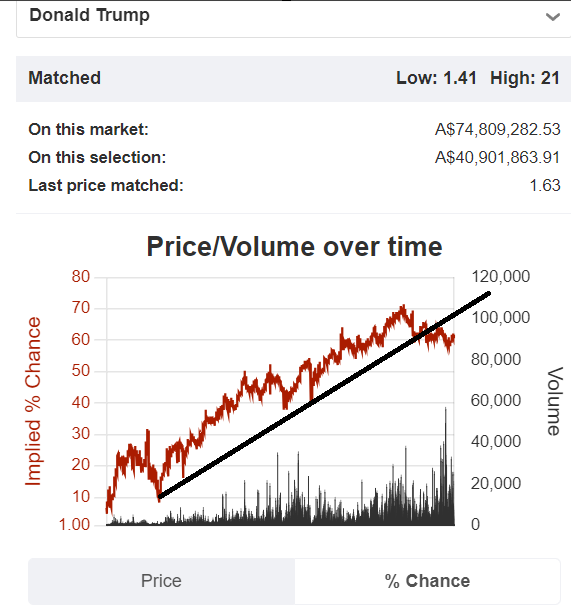Image resolution: width=571 pixels, height=606 pixels.
Task: Click the black trend line on chart
Action: point(324,395)
